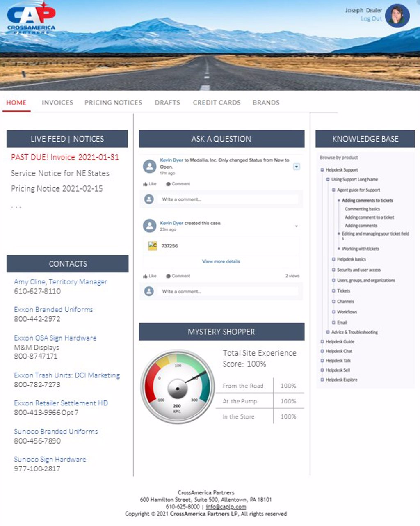Open Amy Cline, Territory Manager contact
The width and height of the screenshot is (420, 526).
pos(61,282)
